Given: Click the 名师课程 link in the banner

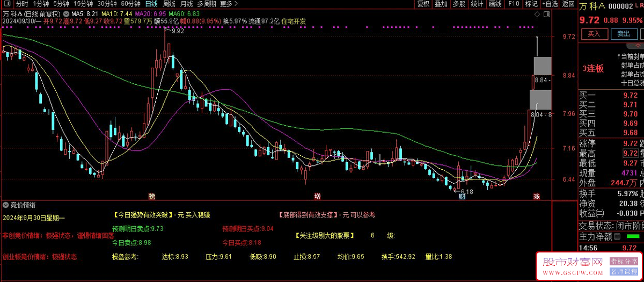Looking at the screenshot, I should point(623,271).
